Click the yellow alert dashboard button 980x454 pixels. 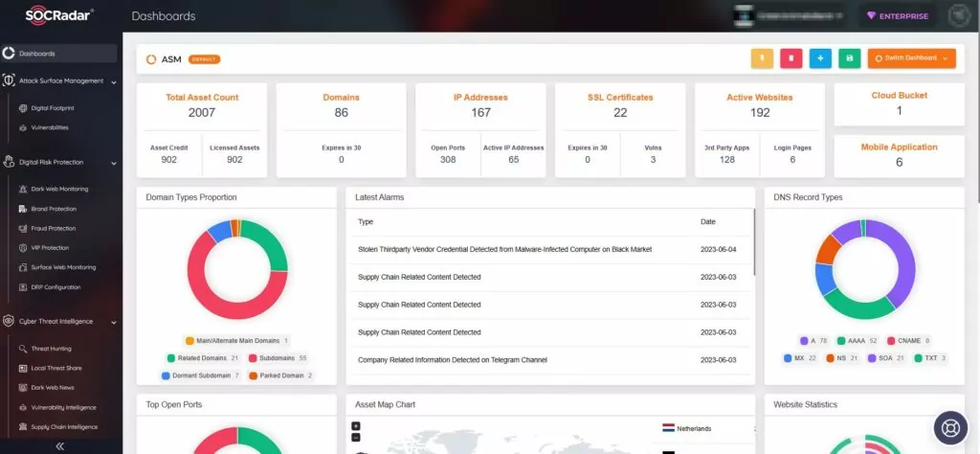point(762,58)
